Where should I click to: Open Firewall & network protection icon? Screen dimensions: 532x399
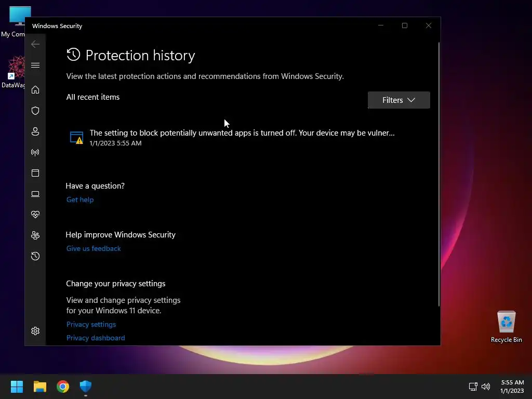point(35,152)
